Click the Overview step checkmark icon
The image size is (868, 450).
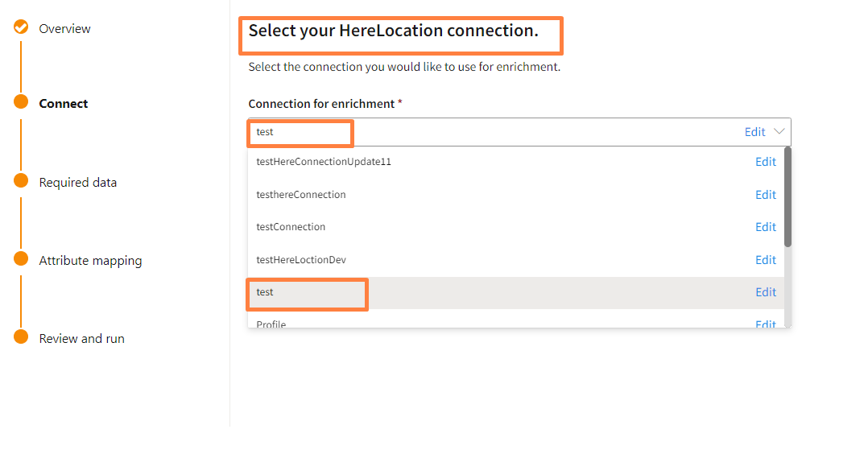pos(21,27)
